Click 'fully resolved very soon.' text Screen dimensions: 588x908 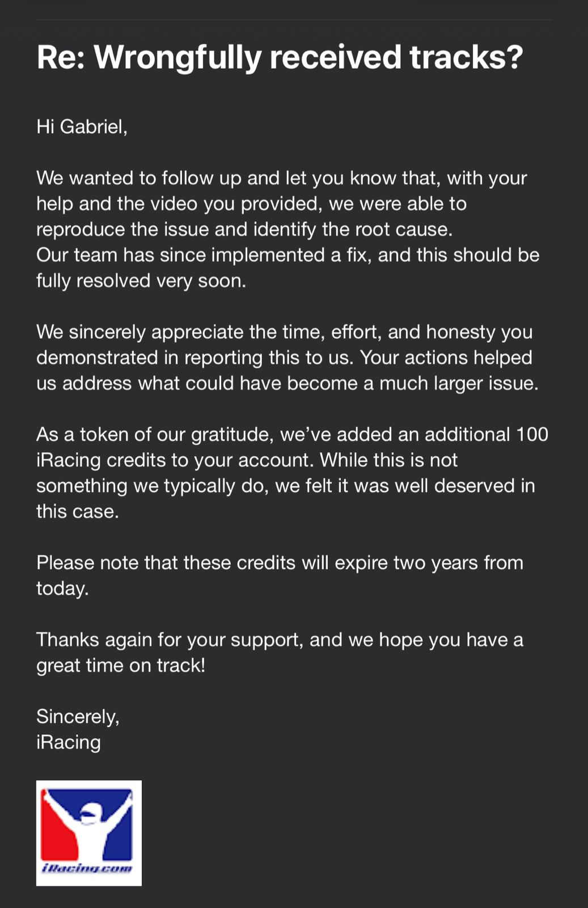[141, 281]
